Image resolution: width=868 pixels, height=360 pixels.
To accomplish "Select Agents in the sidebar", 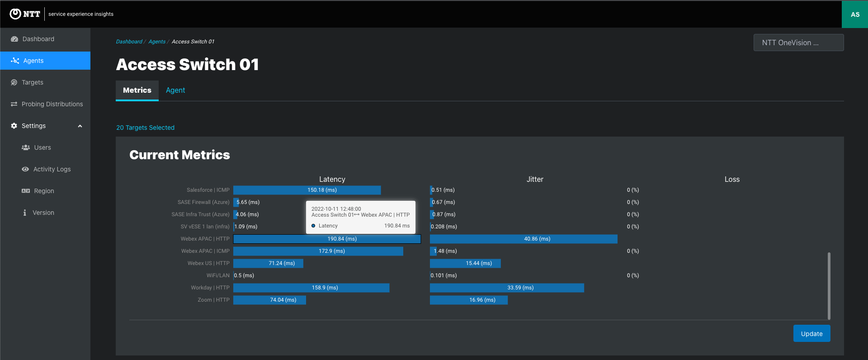I will [x=45, y=61].
